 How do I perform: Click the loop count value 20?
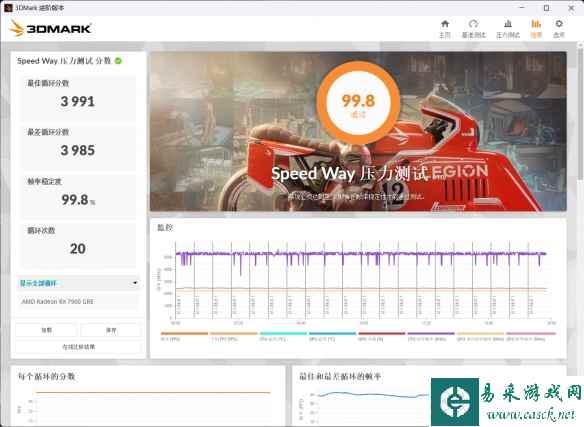coord(77,249)
